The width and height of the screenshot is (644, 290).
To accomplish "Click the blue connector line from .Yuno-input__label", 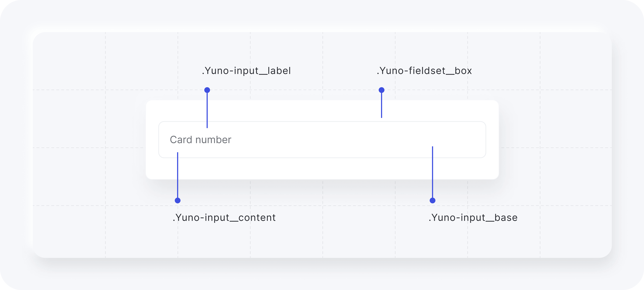I will click(207, 110).
